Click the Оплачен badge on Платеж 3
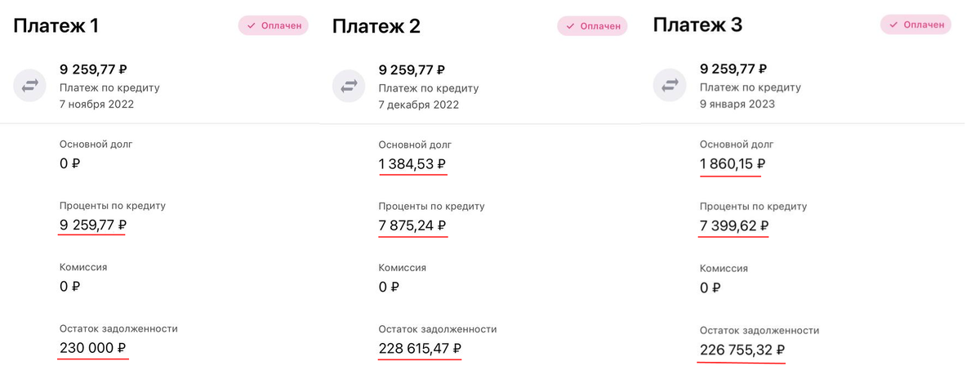The height and width of the screenshot is (379, 980). click(x=915, y=25)
